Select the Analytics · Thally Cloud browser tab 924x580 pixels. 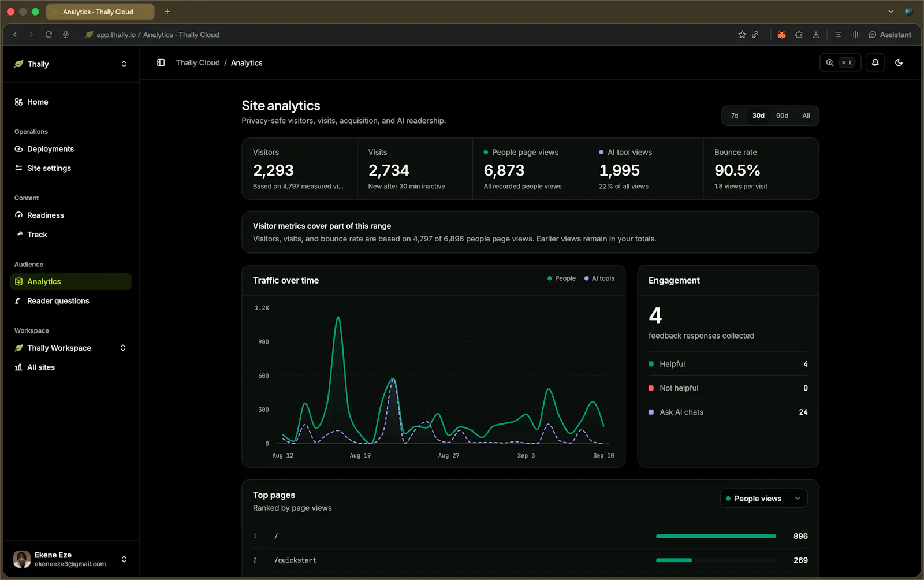pyautogui.click(x=100, y=12)
